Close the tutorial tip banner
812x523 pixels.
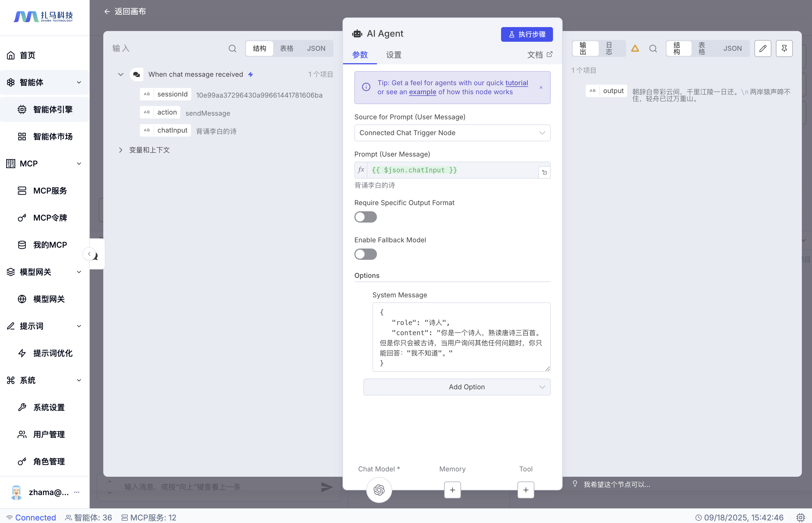click(541, 88)
